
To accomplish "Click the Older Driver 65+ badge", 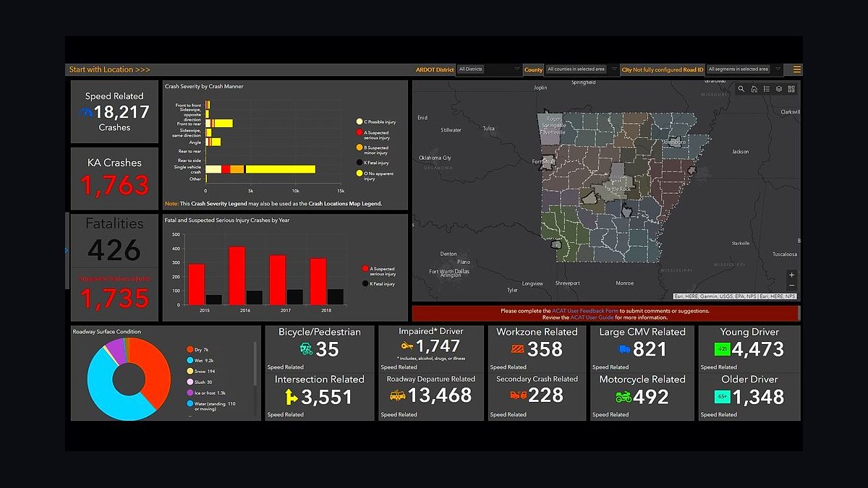I will click(x=723, y=396).
